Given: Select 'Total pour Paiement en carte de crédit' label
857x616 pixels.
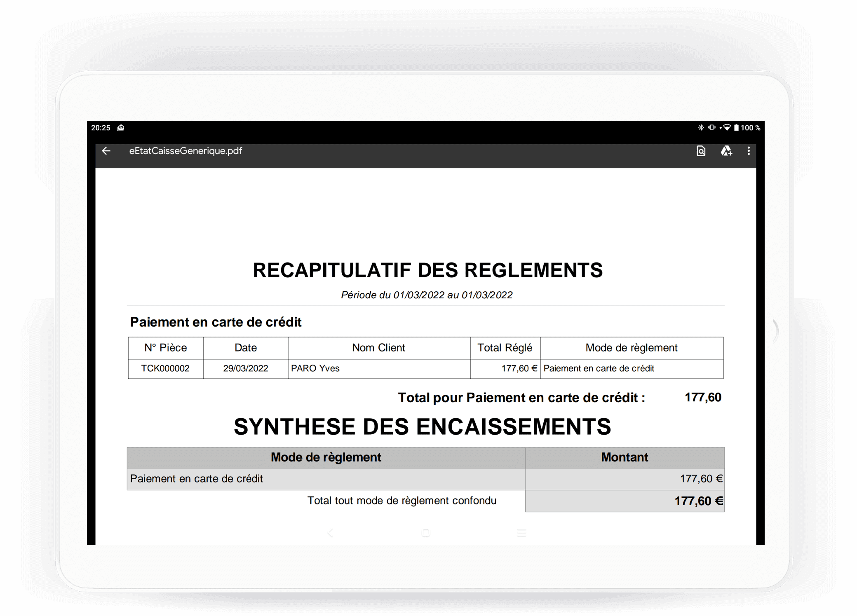Looking at the screenshot, I should tap(521, 398).
